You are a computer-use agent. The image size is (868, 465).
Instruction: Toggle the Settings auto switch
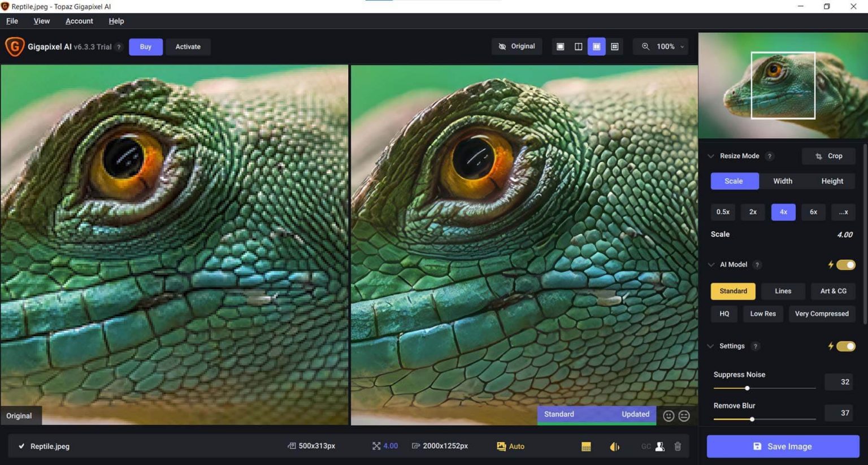(846, 346)
